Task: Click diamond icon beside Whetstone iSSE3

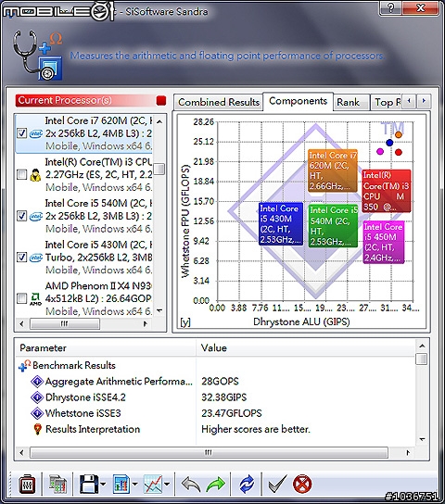Action: point(37,413)
